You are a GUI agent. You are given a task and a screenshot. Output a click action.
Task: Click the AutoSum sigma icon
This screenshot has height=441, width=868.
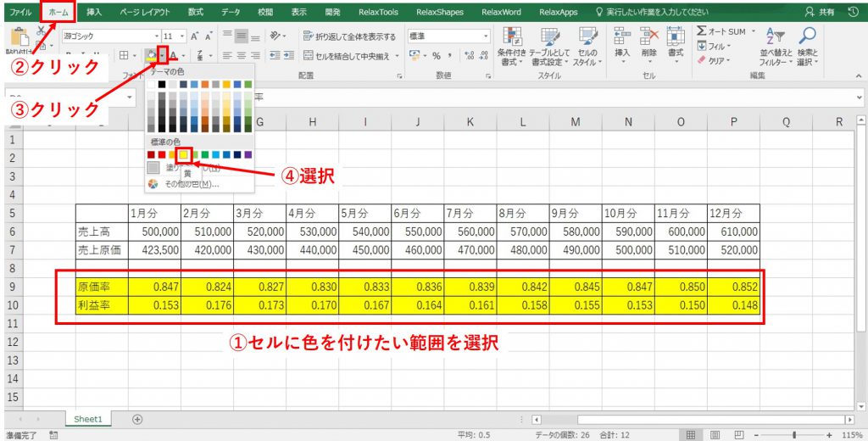pos(703,31)
